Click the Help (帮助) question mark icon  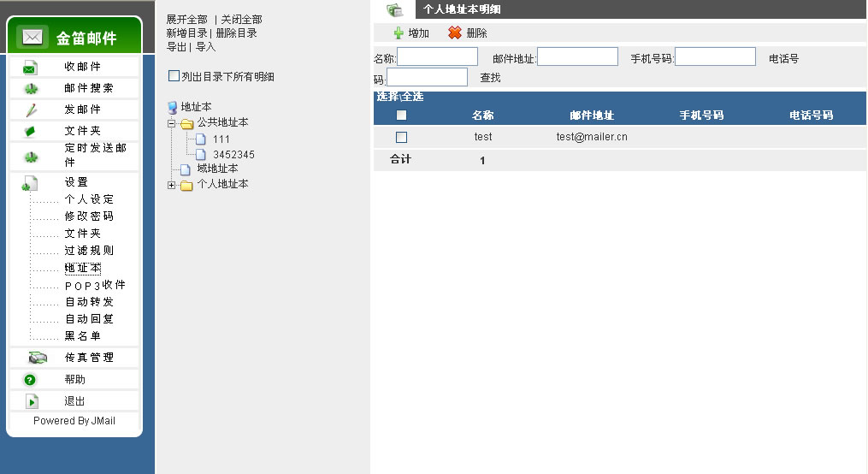(30, 380)
